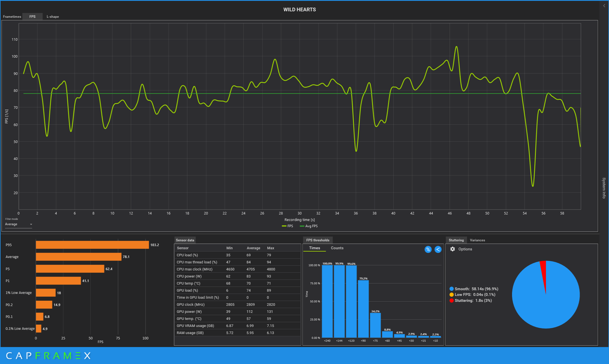This screenshot has width=609, height=364.
Task: Click the 1% Low Average bar
Action: 46,293
